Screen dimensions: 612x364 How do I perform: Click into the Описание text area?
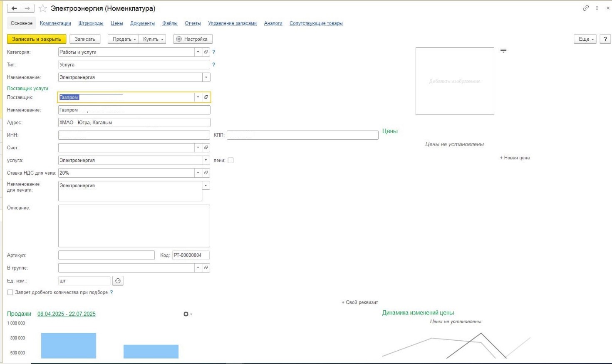coord(134,226)
